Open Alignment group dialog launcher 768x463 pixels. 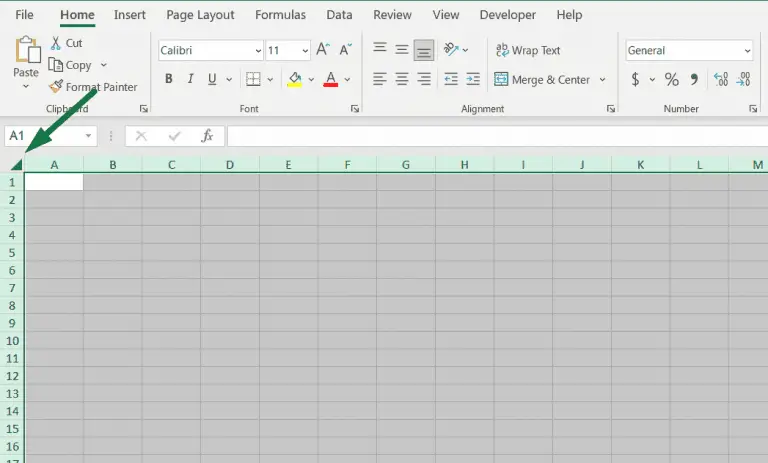pyautogui.click(x=611, y=109)
